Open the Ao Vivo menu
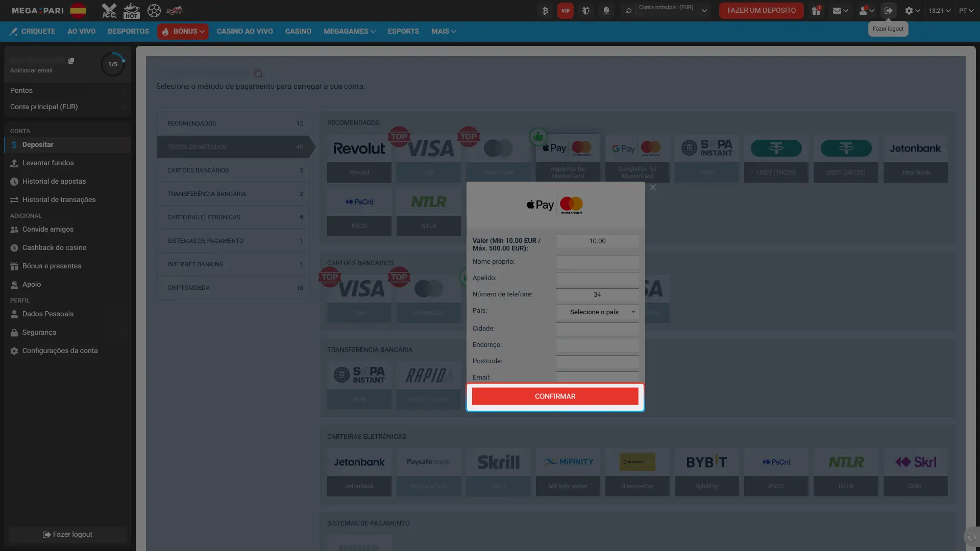980x551 pixels. click(x=81, y=32)
